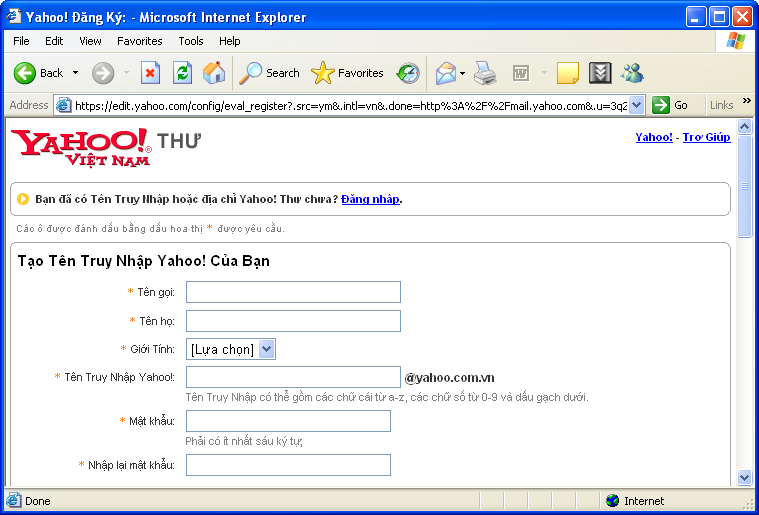Click the Done status page icon

[x=14, y=500]
